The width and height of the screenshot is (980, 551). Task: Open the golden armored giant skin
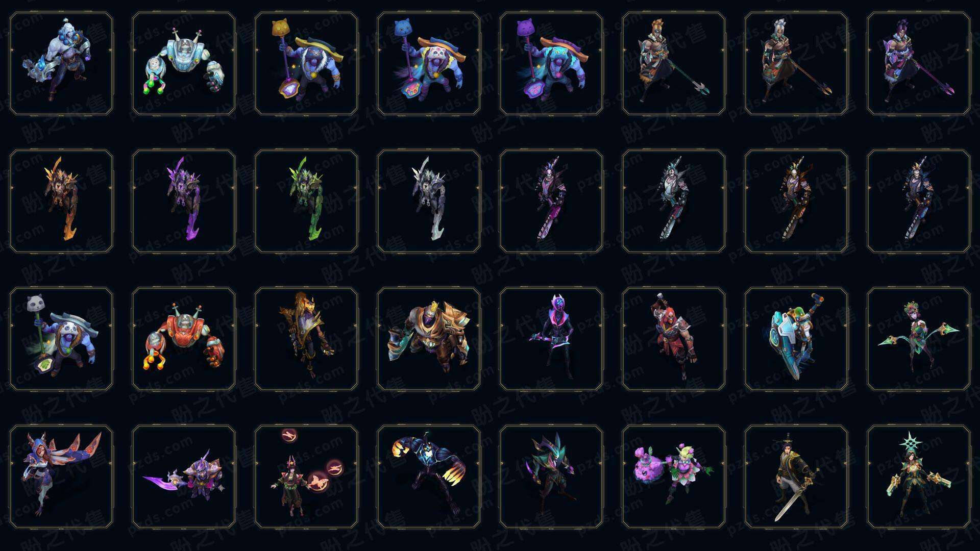point(429,339)
